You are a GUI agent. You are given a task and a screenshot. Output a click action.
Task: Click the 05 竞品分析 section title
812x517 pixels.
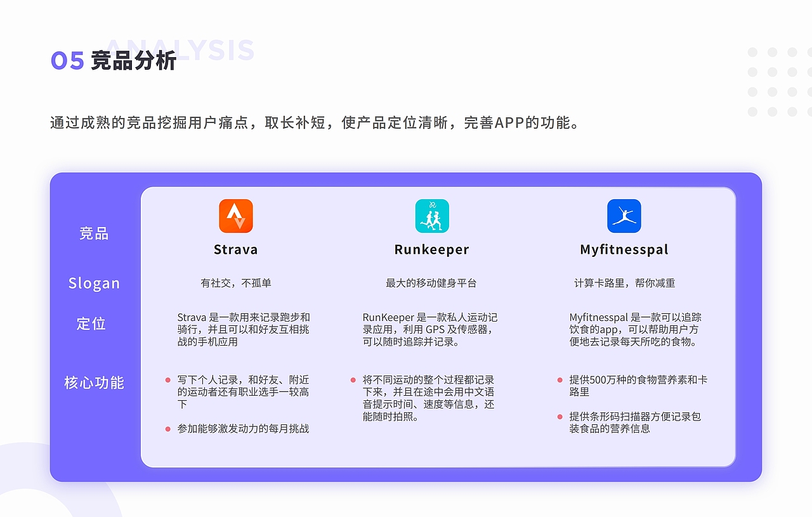click(114, 61)
